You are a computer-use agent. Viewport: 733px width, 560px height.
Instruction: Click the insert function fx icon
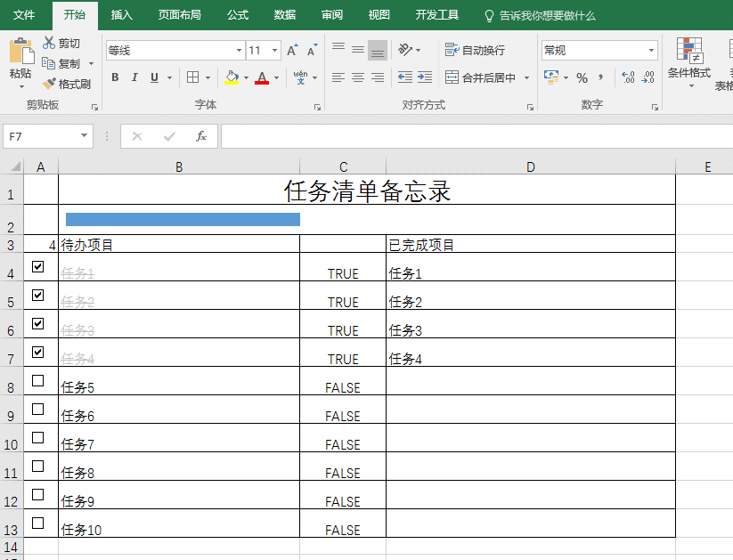click(x=201, y=136)
